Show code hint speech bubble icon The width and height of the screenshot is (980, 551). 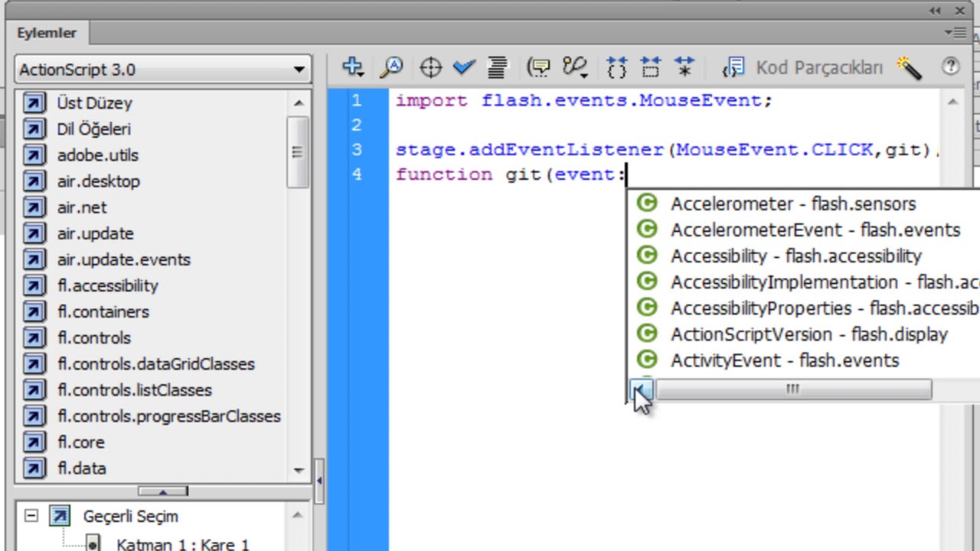click(539, 67)
